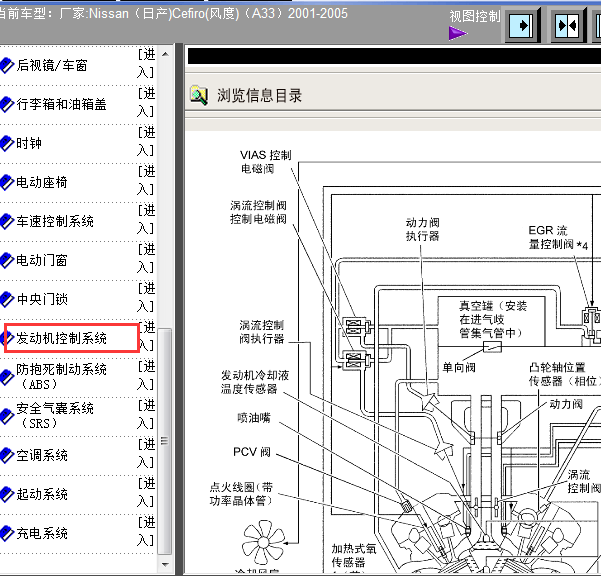Click [进入] link for 安全气囊系统

(x=146, y=414)
